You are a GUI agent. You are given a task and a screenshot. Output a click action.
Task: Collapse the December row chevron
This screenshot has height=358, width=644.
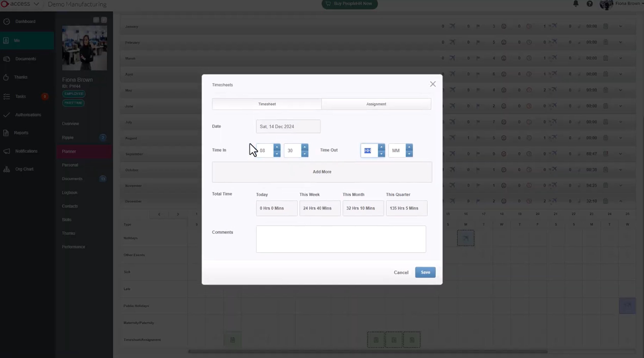click(x=621, y=201)
